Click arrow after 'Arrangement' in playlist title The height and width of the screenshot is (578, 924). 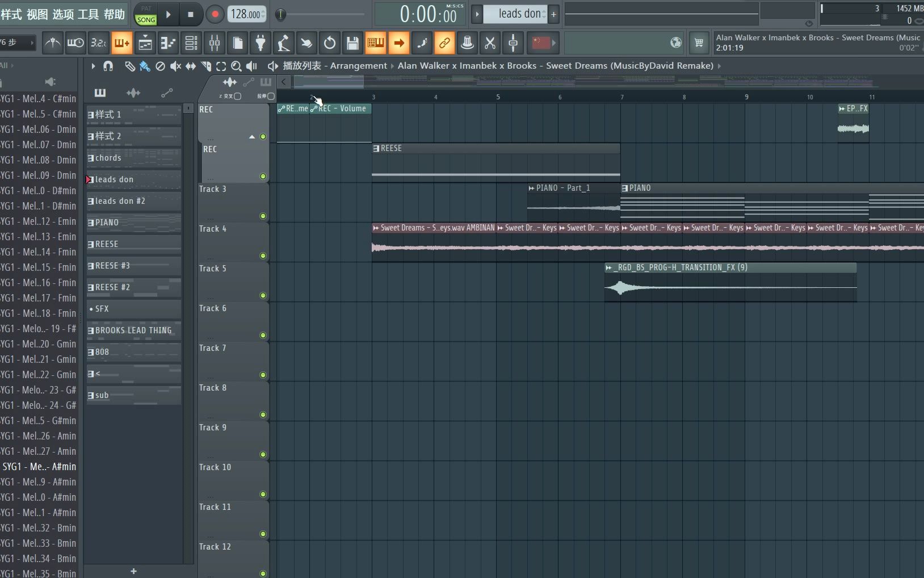[x=392, y=66]
